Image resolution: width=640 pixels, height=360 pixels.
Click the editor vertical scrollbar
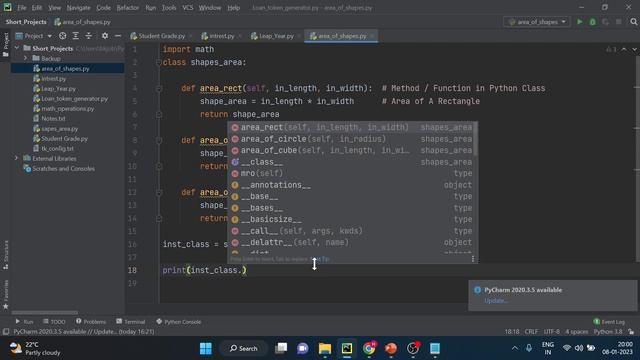pos(638,159)
